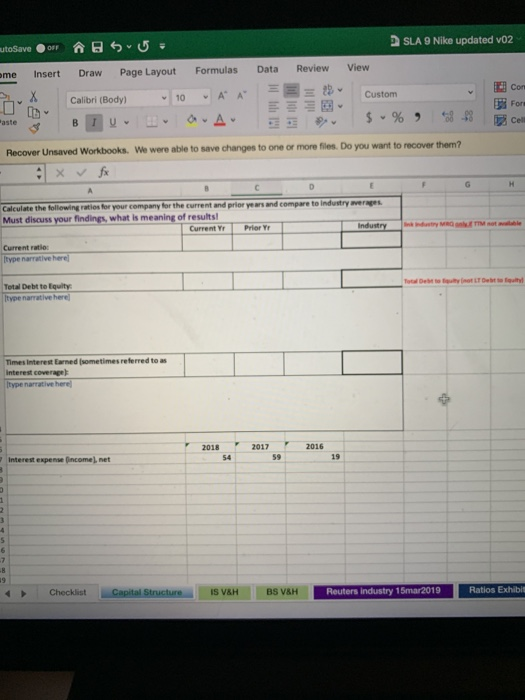Open the Review ribbon tab

pyautogui.click(x=312, y=68)
